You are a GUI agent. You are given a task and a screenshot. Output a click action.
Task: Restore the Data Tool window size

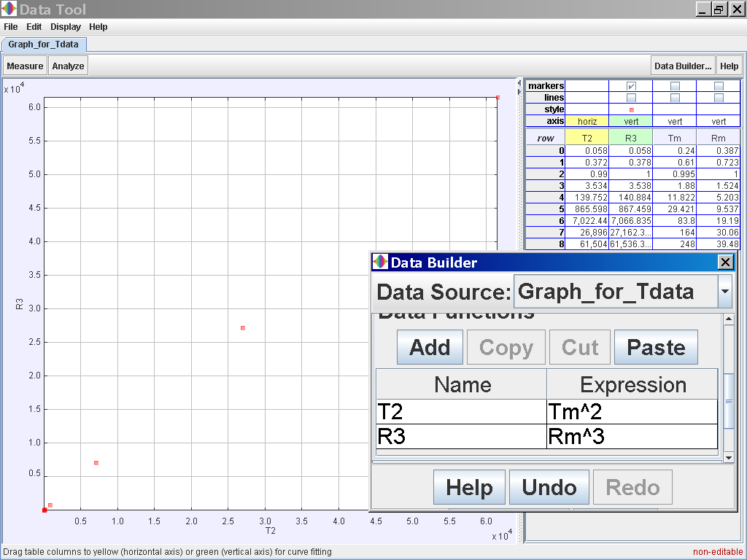719,9
